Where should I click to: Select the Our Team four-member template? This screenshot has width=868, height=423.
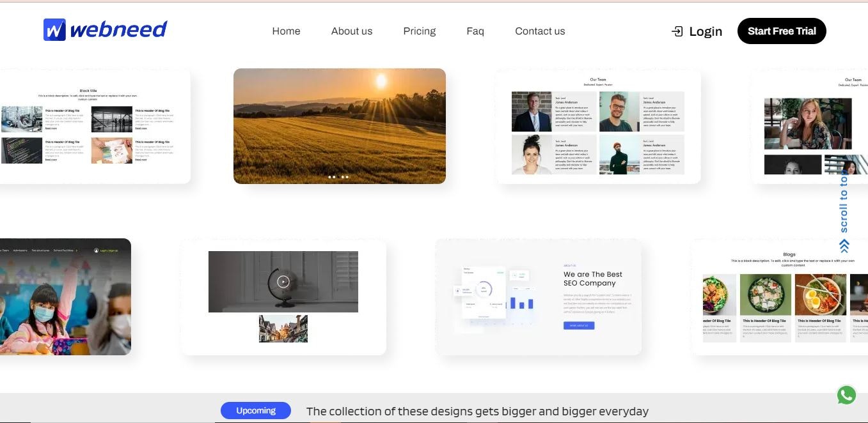click(x=598, y=126)
